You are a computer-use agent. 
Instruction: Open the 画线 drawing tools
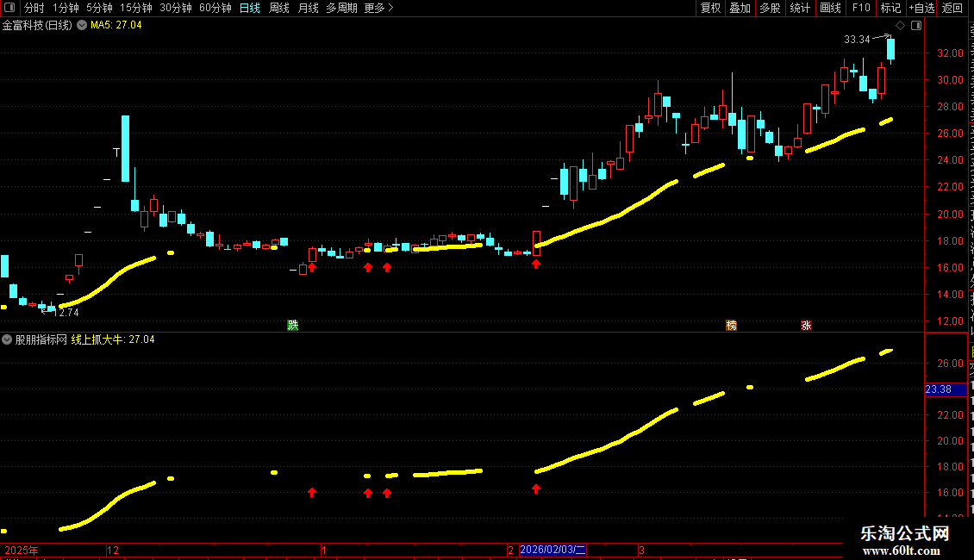(830, 8)
